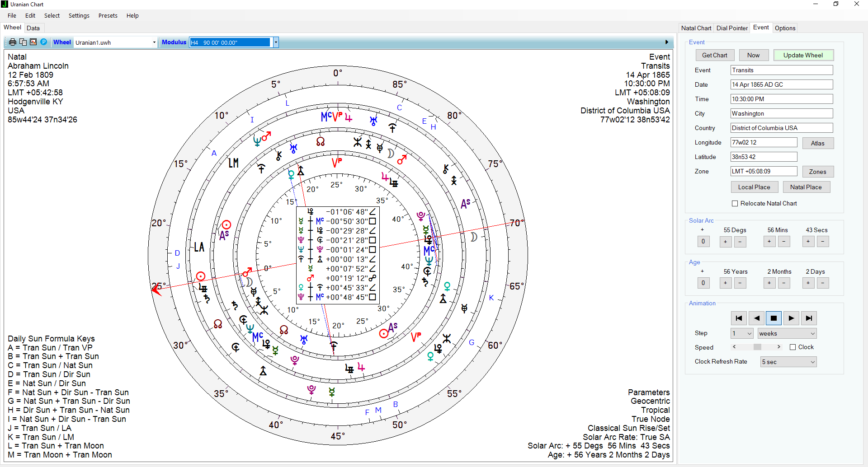This screenshot has height=467, width=868.
Task: Switch to the Dial Pointer tab
Action: coord(732,28)
